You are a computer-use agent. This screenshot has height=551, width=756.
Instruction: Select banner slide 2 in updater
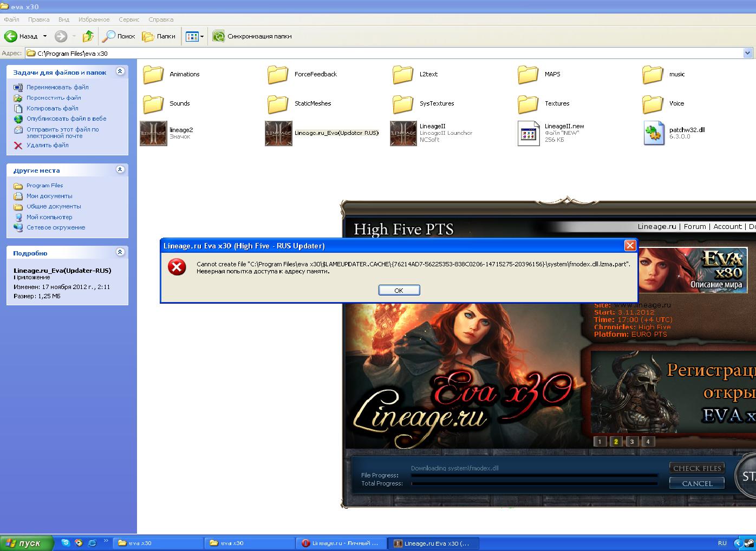coord(616,441)
